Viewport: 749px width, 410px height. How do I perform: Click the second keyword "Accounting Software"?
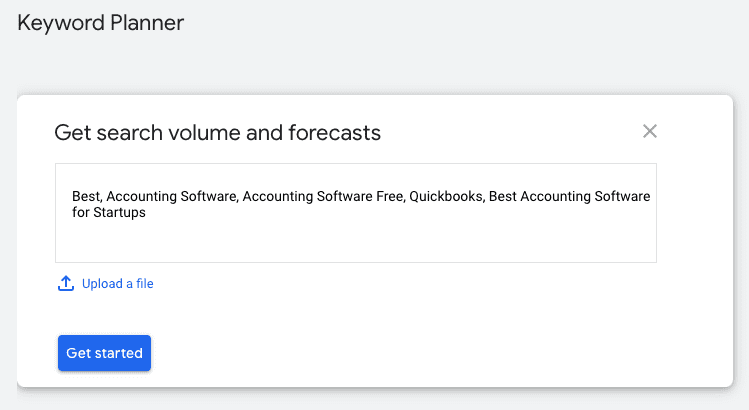point(173,197)
